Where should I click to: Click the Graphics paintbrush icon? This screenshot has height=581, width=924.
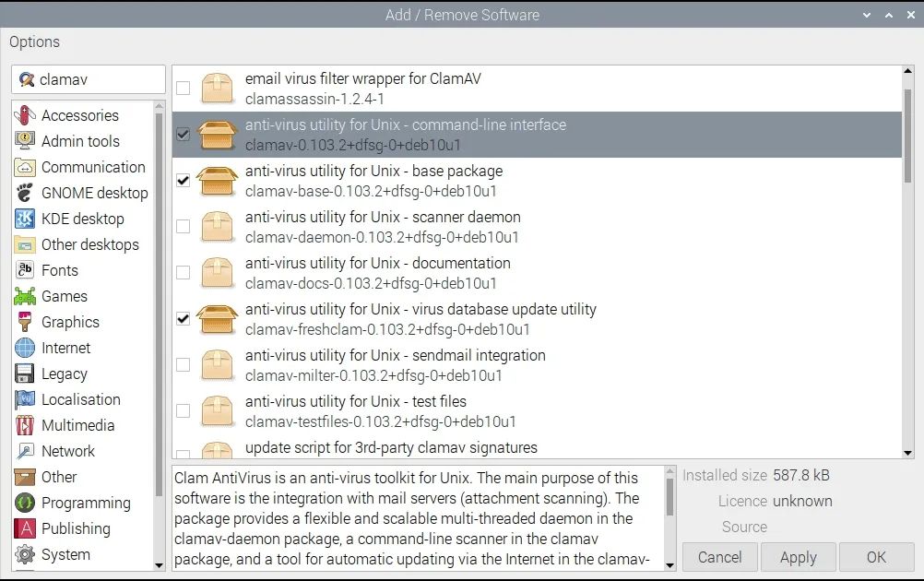25,322
